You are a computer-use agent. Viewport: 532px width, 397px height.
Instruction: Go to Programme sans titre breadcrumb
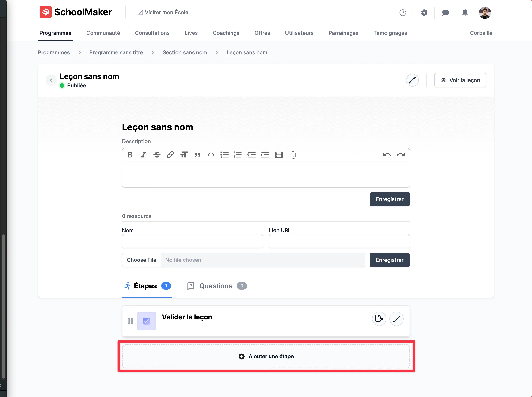coord(116,52)
